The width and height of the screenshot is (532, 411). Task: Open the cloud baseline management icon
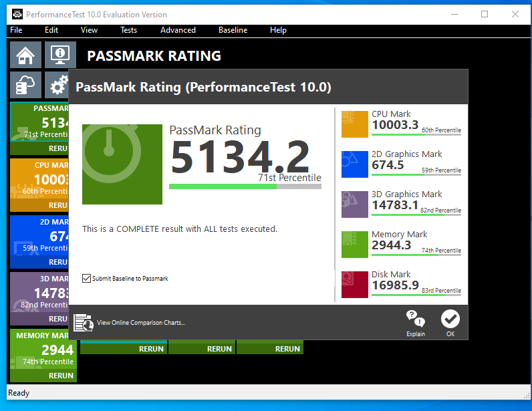coord(25,85)
